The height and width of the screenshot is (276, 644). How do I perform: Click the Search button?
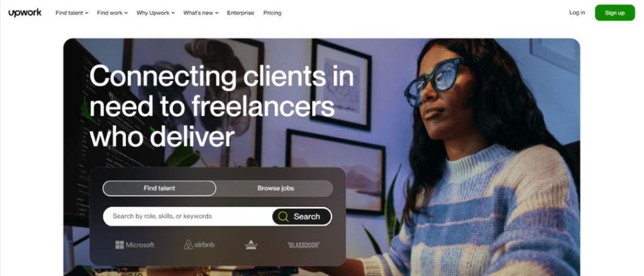coord(302,216)
